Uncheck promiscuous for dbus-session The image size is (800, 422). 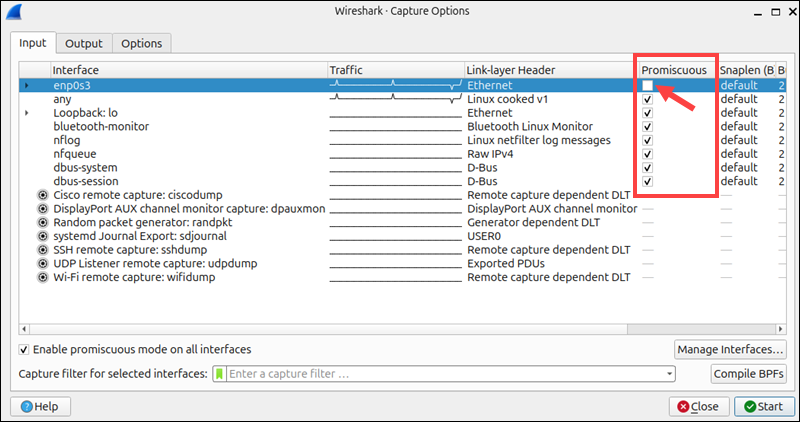(x=647, y=181)
